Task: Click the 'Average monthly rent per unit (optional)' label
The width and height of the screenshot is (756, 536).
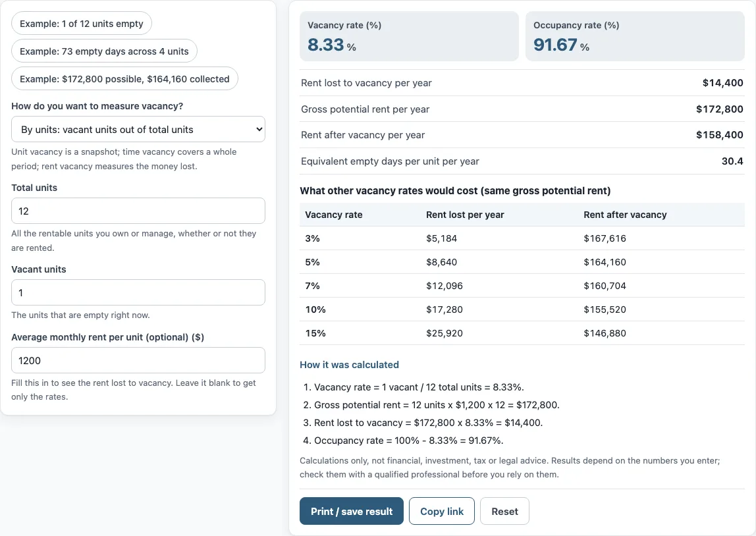Action: pos(107,337)
